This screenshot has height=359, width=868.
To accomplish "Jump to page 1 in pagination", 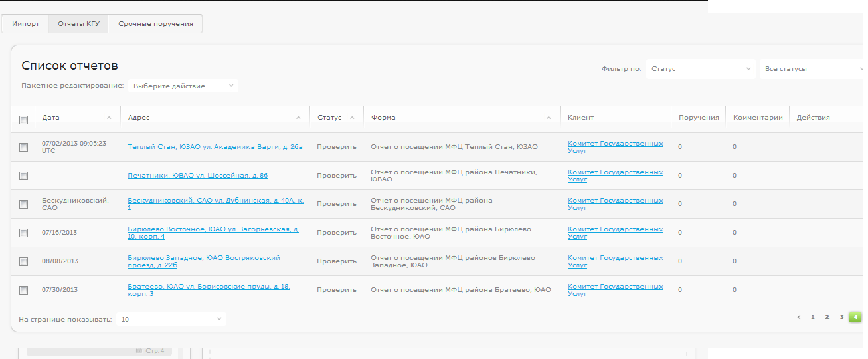I will [812, 317].
